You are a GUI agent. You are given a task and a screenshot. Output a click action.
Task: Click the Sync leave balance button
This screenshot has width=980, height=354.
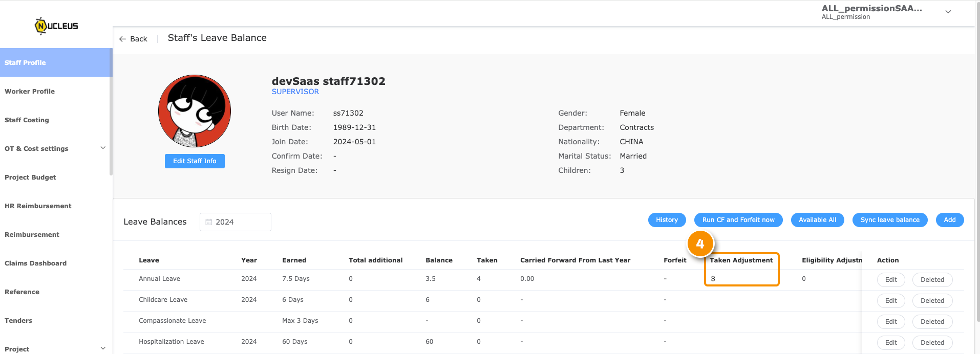point(890,220)
